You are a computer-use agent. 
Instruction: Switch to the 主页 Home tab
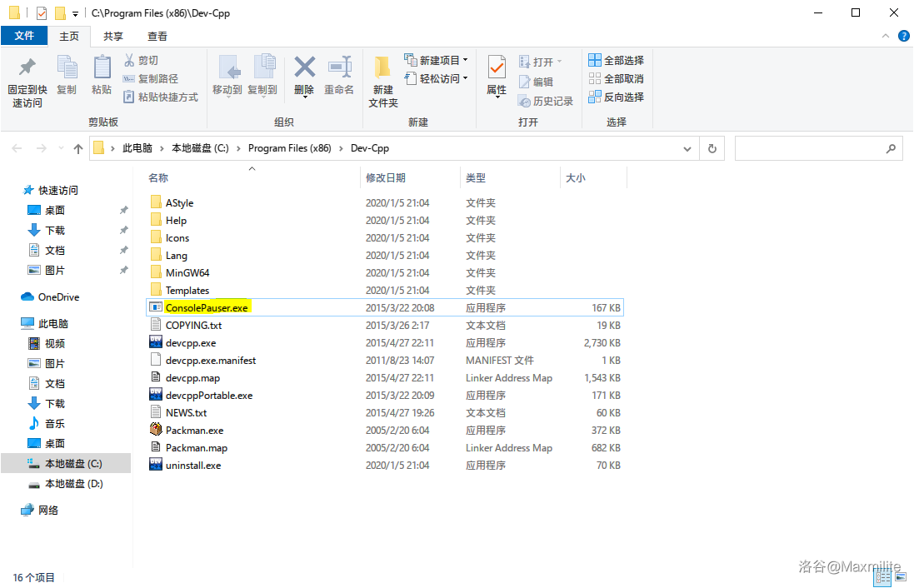click(69, 36)
